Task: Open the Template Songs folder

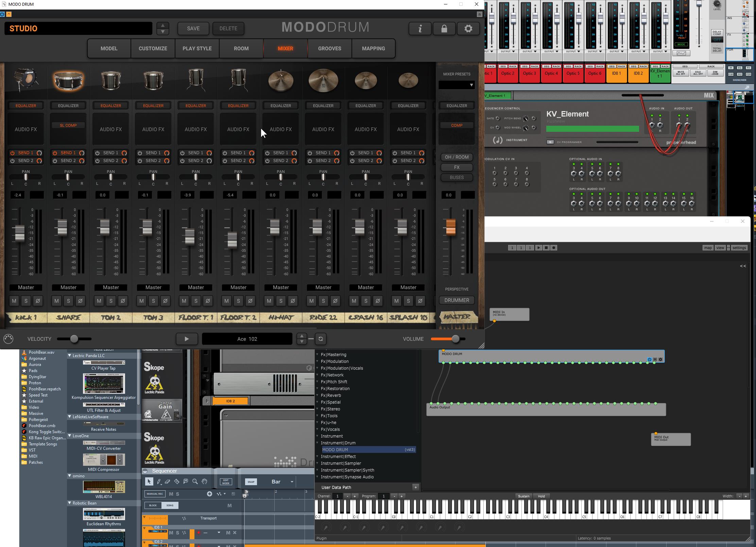Action: 43,444
